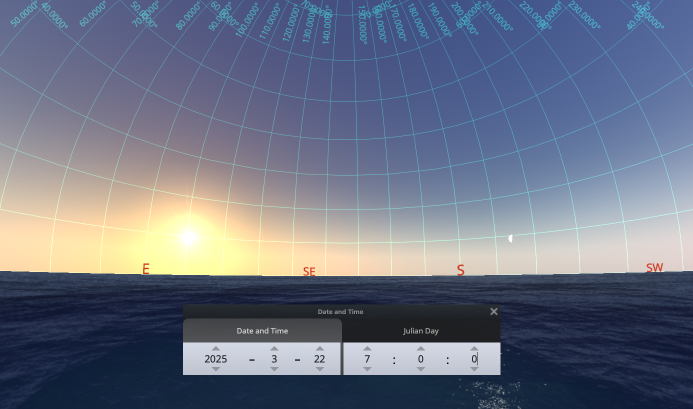Close the Date and Time dialog

493,312
